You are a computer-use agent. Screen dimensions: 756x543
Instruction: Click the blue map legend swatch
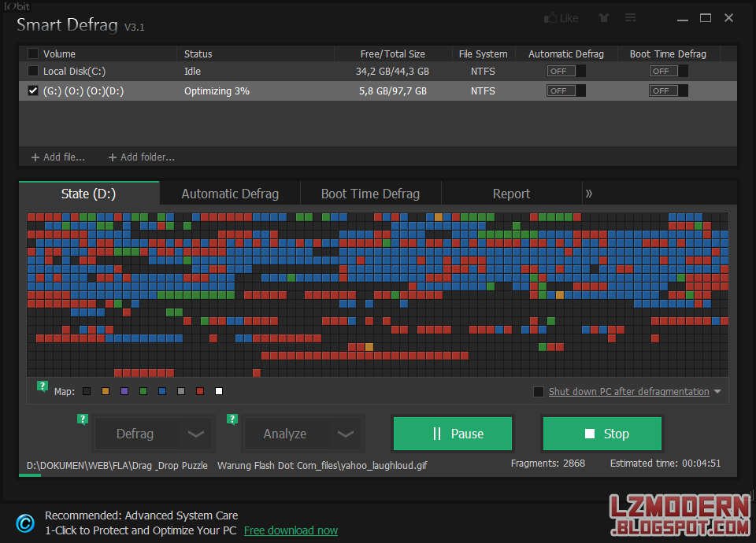[x=162, y=391]
